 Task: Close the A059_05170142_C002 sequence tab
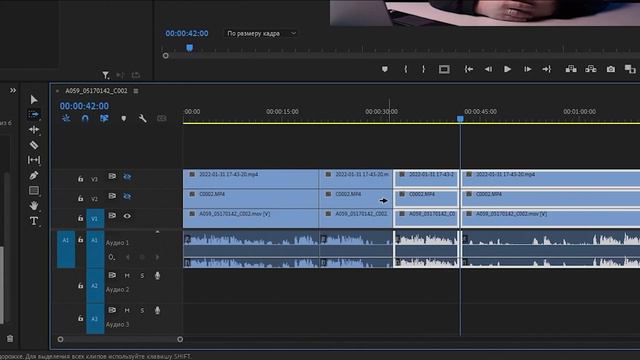tap(57, 91)
